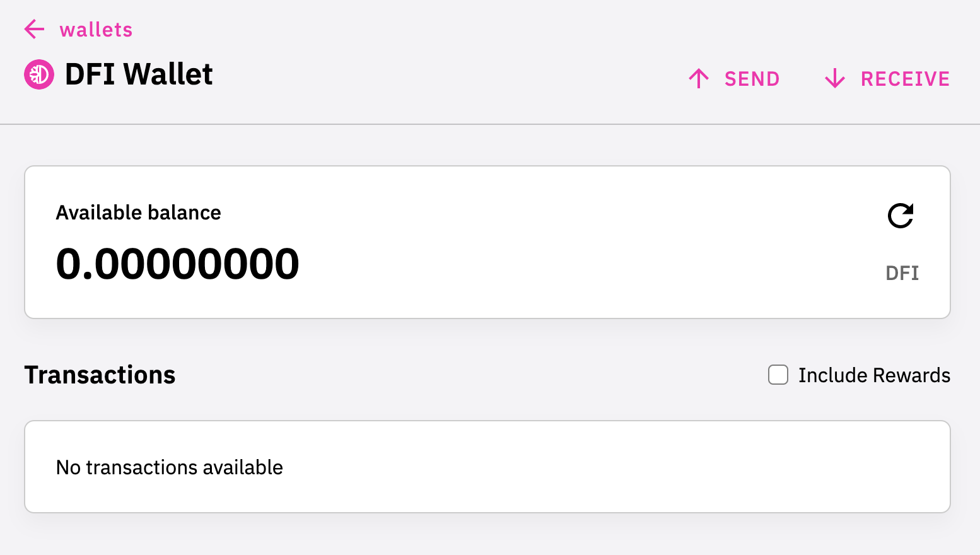
Task: Click the word Wallet in the title
Action: tap(168, 74)
